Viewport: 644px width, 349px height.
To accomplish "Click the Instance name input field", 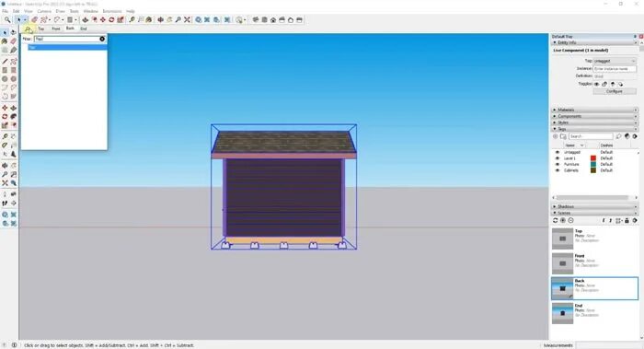I will coord(615,69).
